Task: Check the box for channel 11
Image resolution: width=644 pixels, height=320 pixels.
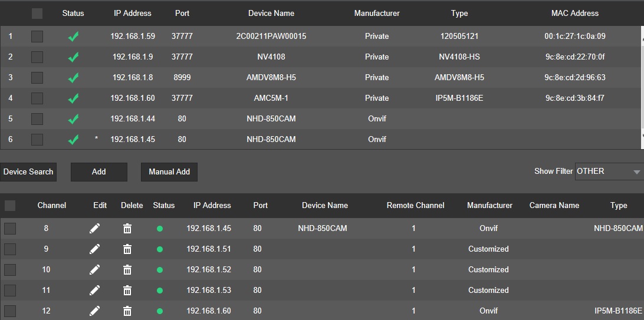Action: tap(10, 290)
